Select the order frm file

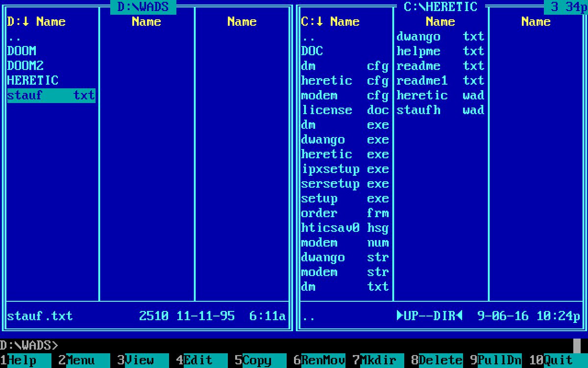coord(345,213)
